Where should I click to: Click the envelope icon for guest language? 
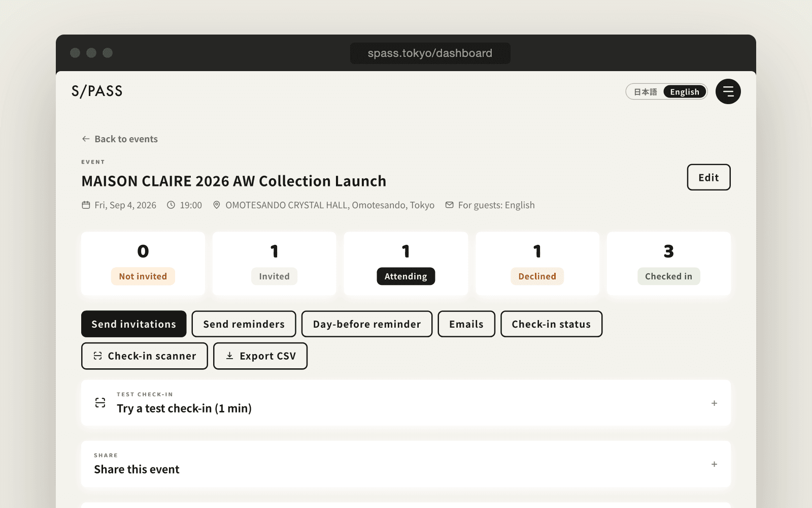point(449,205)
